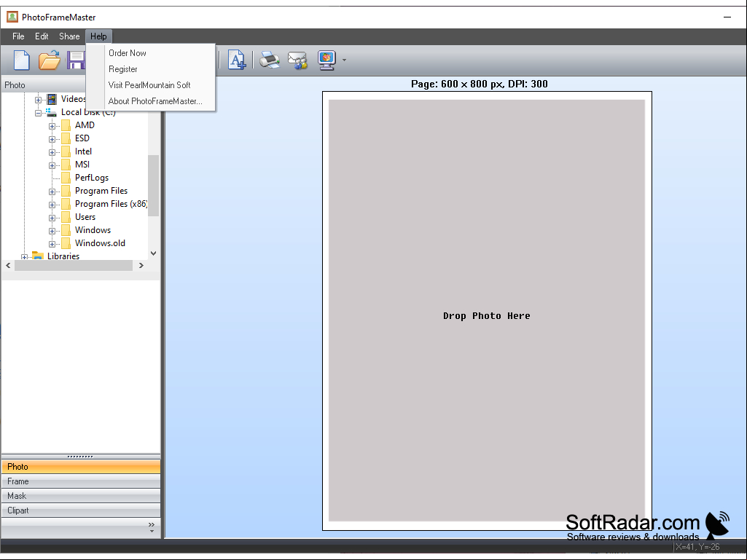Close the open Help menu
Screen dimensions: 747x560
pos(98,36)
